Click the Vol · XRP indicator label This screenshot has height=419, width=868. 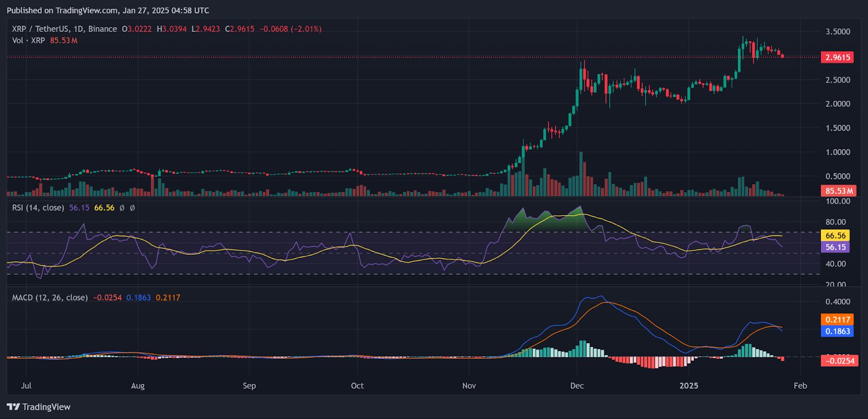coord(29,41)
